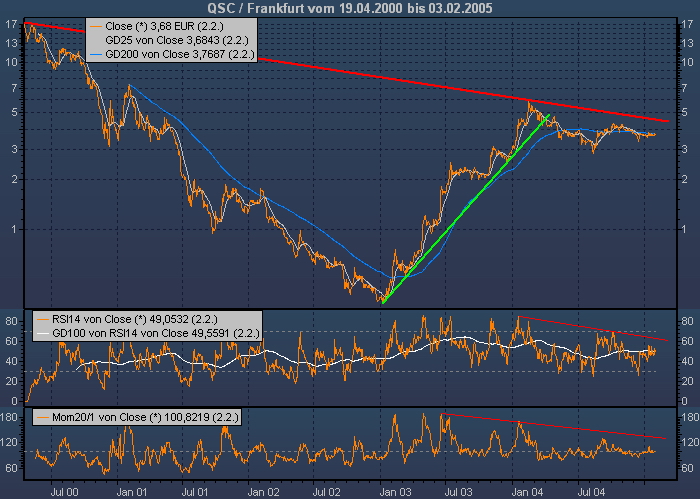Select the GD25 von Close legend entry

coord(177,40)
